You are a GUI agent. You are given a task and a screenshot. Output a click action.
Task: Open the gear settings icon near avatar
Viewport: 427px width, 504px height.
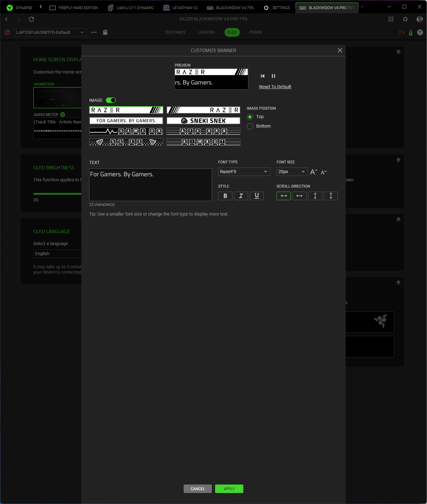coord(405,19)
